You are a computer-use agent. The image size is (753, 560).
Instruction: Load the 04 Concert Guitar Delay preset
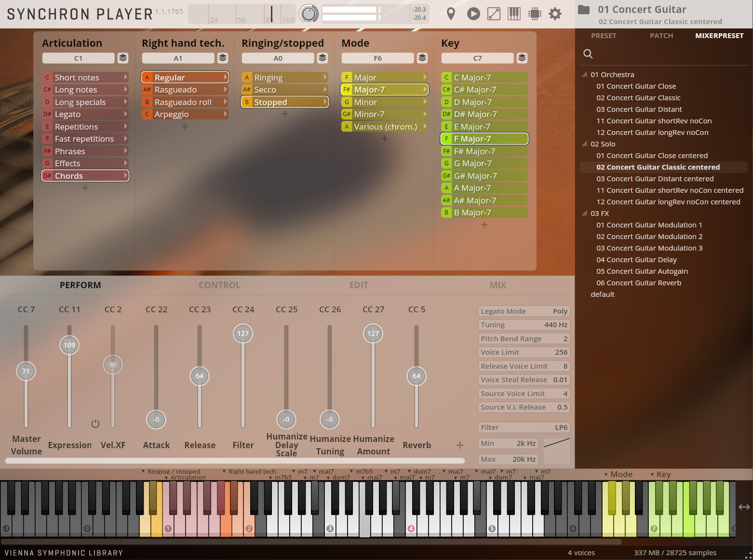[636, 259]
